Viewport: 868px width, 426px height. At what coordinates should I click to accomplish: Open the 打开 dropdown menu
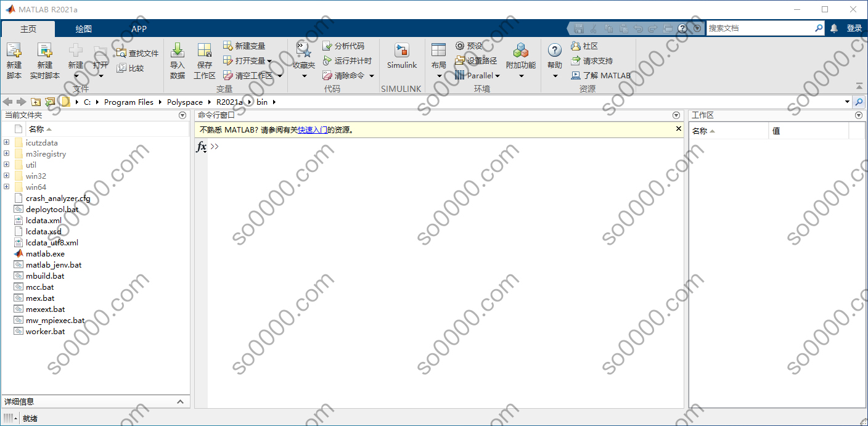point(100,76)
